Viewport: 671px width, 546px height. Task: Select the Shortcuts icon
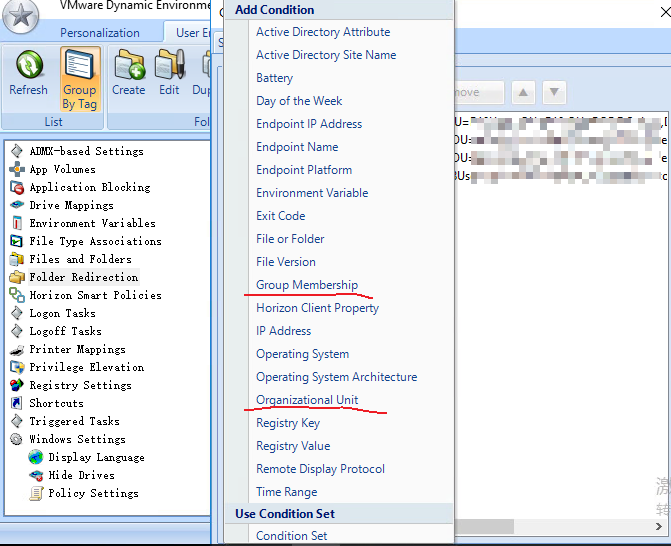16,403
